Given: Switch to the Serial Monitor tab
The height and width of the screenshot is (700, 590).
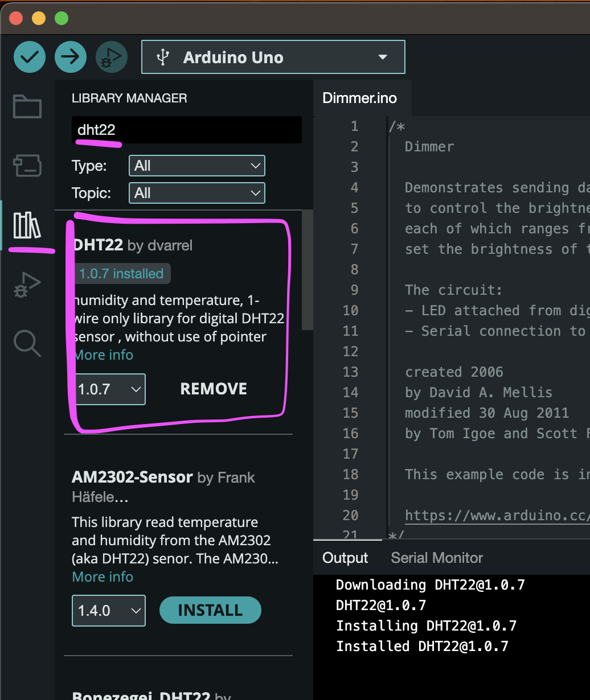Looking at the screenshot, I should [x=437, y=558].
